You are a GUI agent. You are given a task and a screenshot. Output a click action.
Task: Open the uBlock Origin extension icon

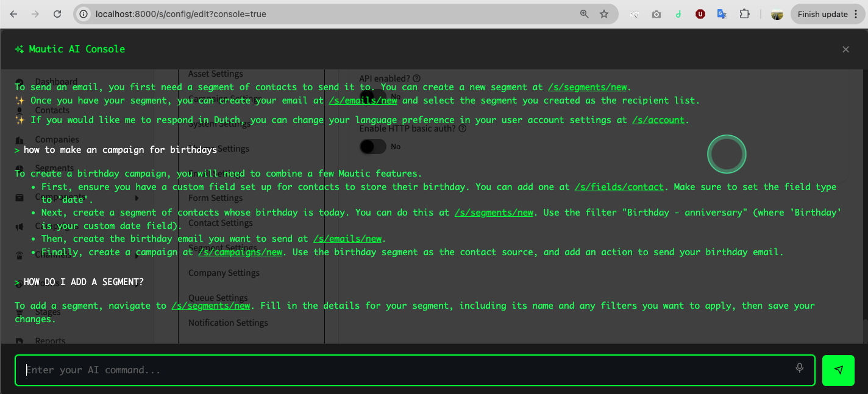700,14
